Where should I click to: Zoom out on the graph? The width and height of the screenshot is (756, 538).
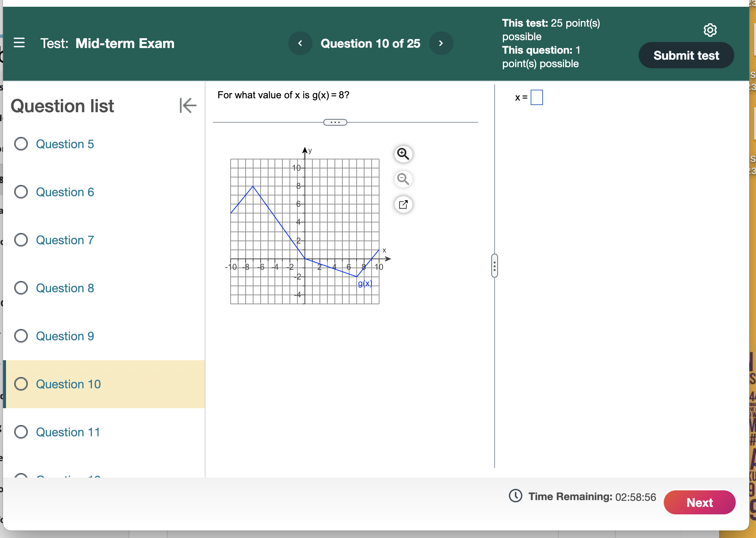point(403,179)
